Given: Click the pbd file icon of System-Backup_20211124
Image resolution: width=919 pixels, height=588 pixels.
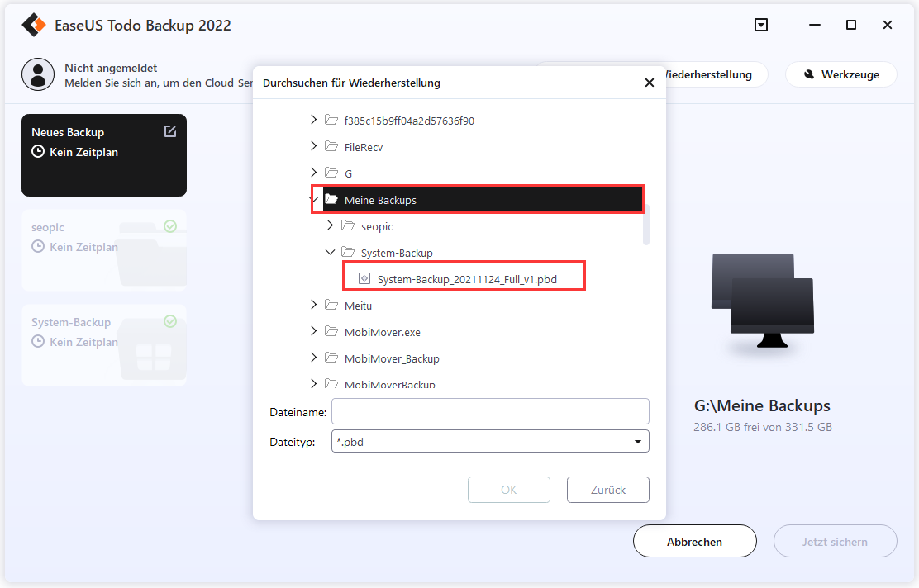Looking at the screenshot, I should [364, 279].
